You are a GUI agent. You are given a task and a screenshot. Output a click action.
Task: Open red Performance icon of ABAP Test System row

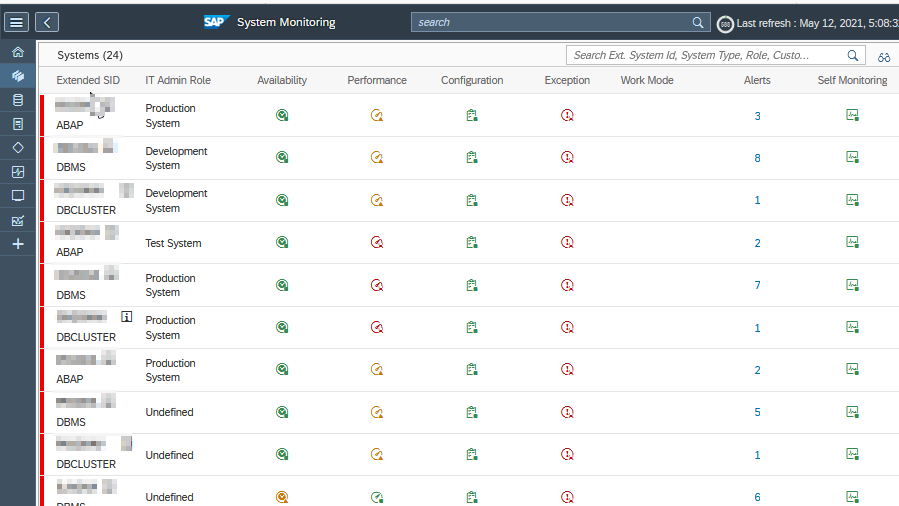tap(377, 242)
